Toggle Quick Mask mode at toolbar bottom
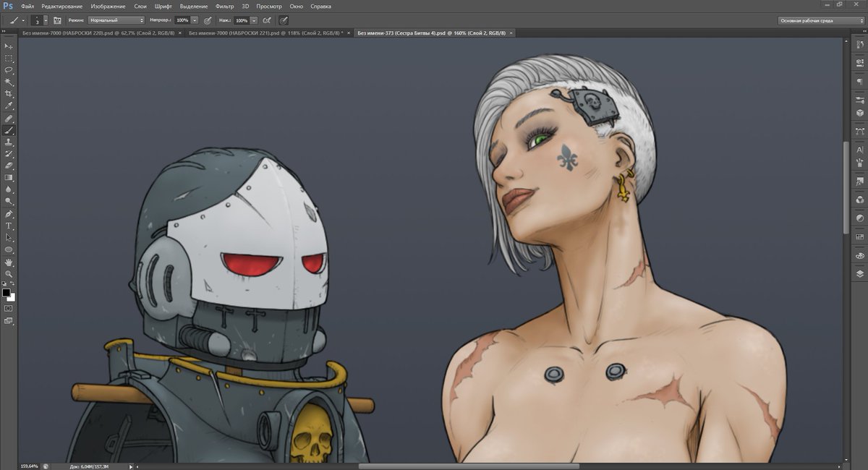 [x=9, y=307]
